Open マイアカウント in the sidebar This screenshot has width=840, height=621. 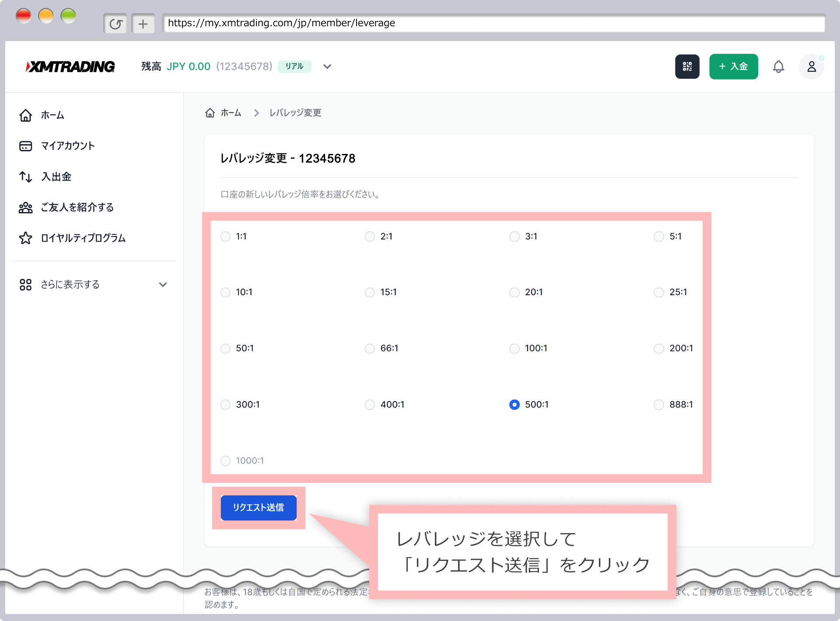click(x=67, y=146)
